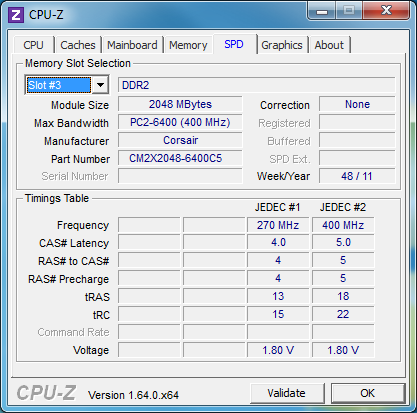Click the tRAS value 13

click(278, 296)
